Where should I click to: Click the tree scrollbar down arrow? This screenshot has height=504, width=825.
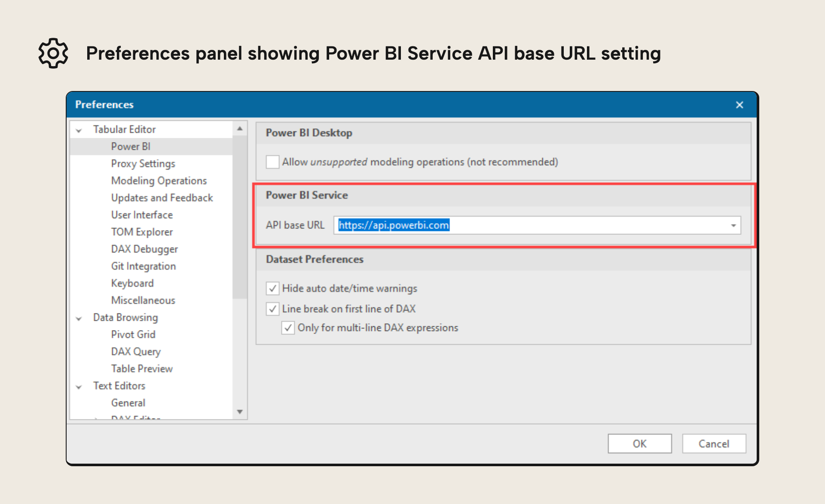(240, 412)
